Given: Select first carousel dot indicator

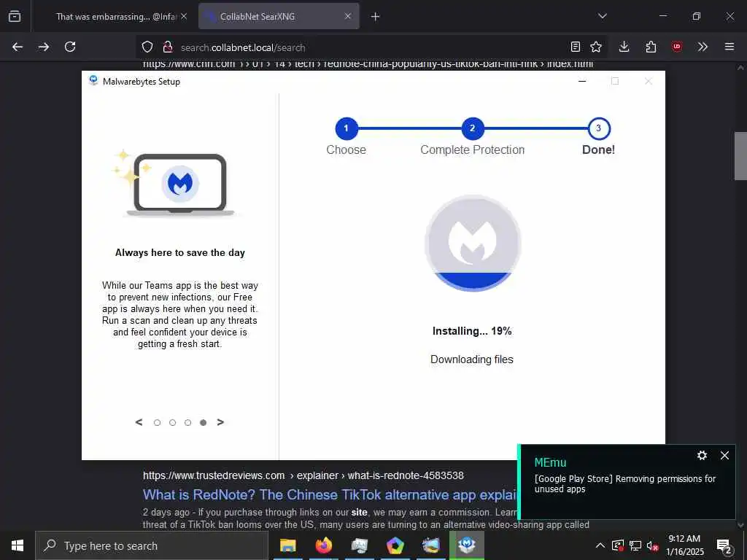Looking at the screenshot, I should (158, 422).
